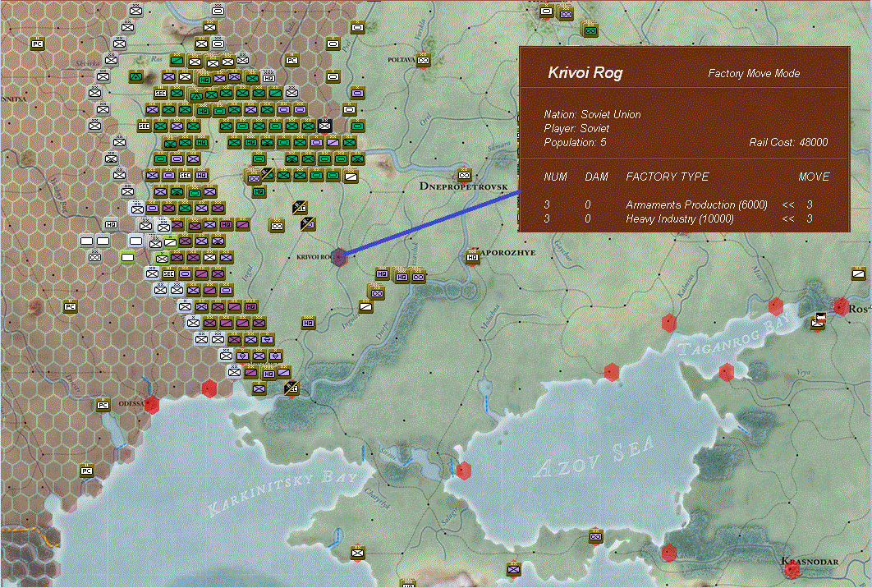
Task: Select the lone black infantry counter among green units
Action: click(x=324, y=126)
